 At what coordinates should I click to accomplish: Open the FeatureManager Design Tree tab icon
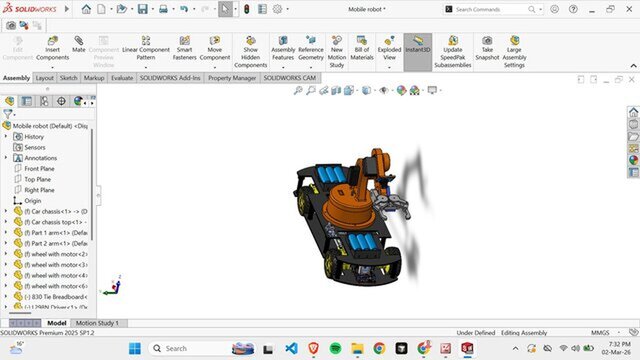[9, 101]
